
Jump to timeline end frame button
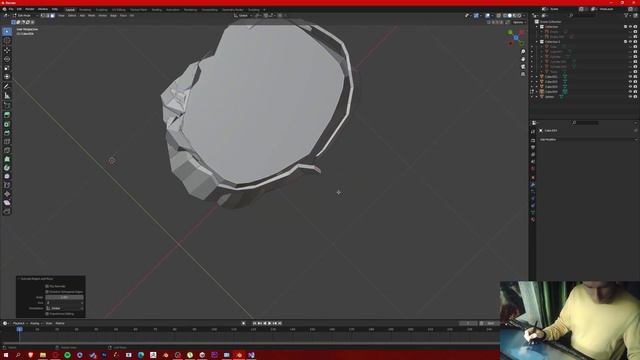point(280,323)
